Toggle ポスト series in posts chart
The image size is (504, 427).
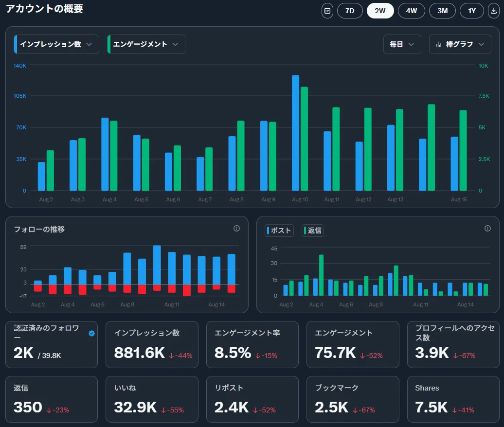(279, 231)
